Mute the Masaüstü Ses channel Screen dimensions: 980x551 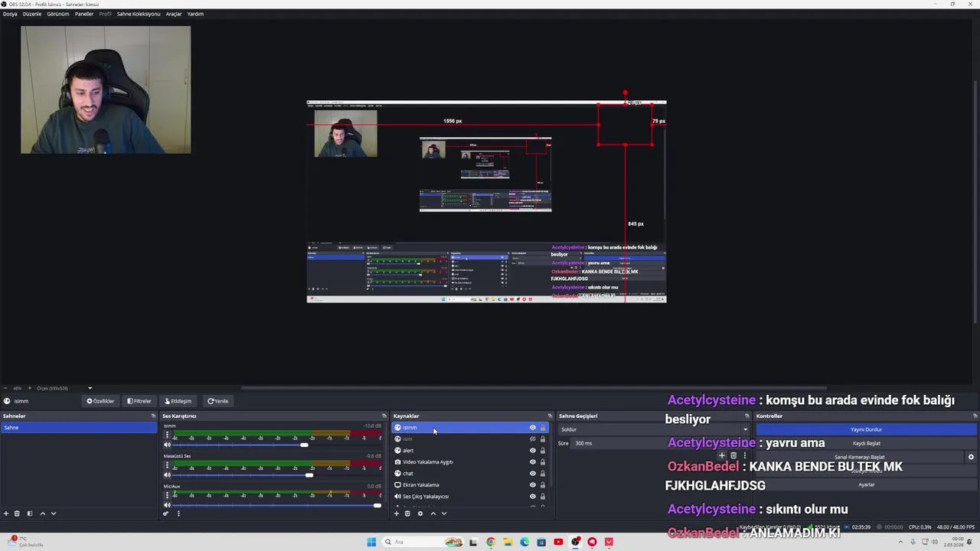coord(167,475)
